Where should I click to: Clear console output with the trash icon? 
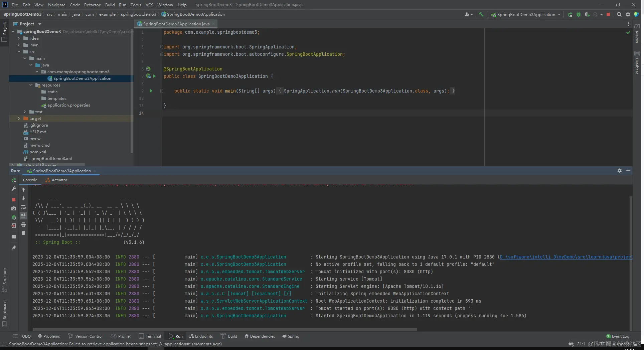point(23,233)
